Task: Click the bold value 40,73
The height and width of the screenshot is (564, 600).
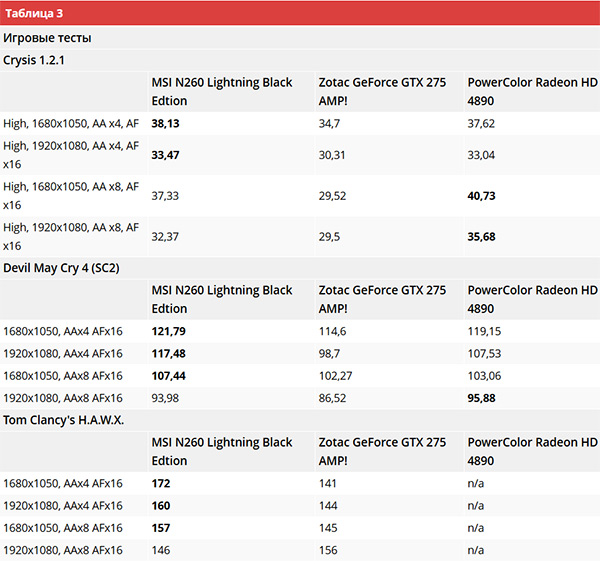Action: pyautogui.click(x=481, y=196)
